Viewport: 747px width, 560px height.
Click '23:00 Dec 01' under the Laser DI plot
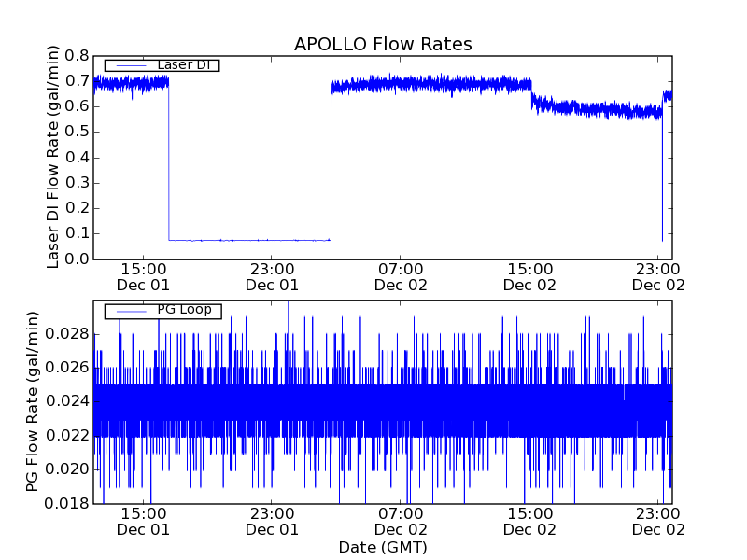point(272,277)
